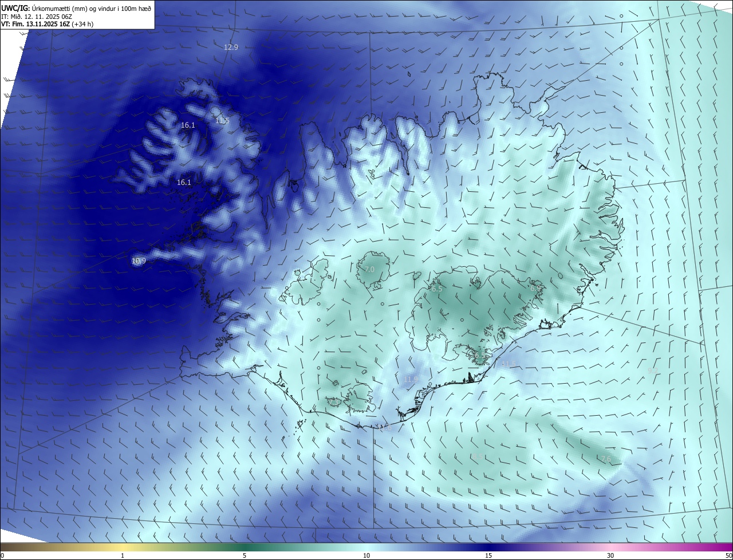This screenshot has height=560, width=733.
Task: Click the colorbar tick label 0
Action: (2, 555)
